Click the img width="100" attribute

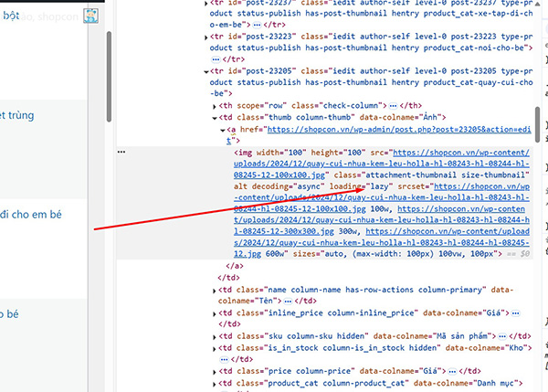(x=281, y=153)
